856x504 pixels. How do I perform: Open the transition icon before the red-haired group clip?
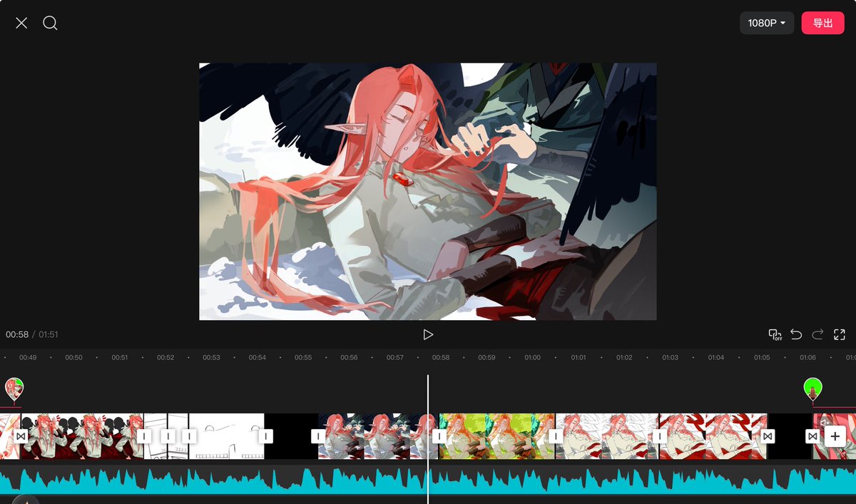(21, 436)
